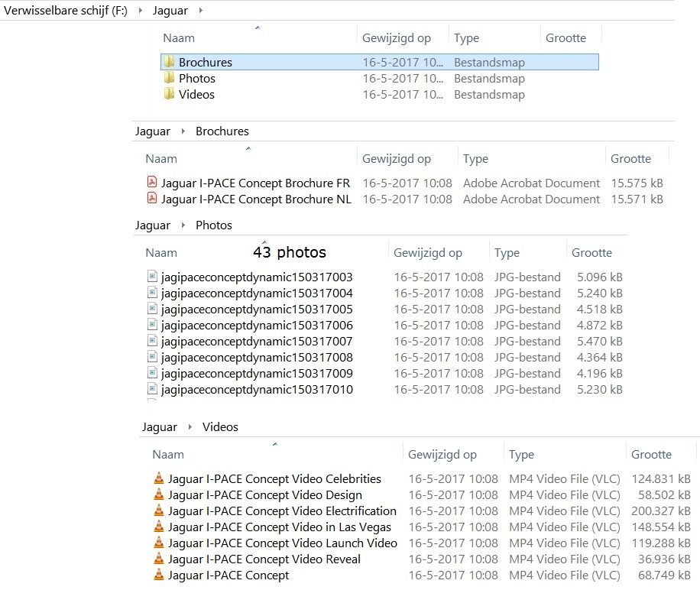The image size is (700, 603).
Task: Click VLC icon of Video in Las Vegas
Action: [158, 527]
